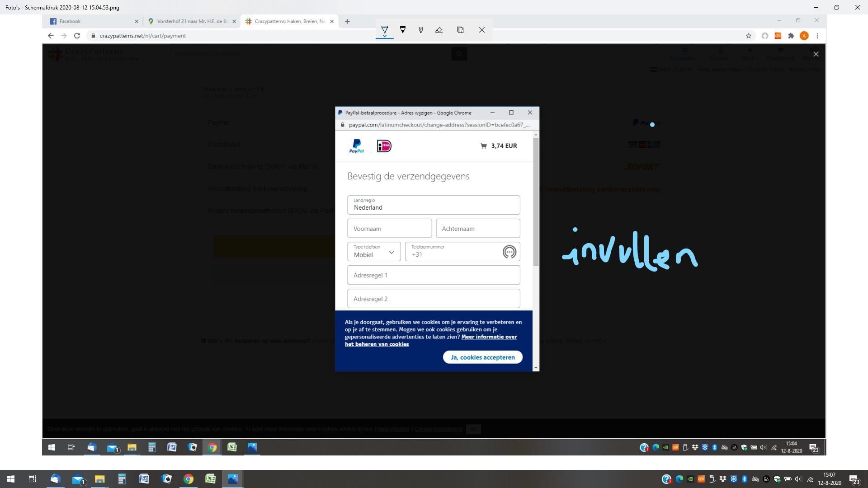
Task: Select the ballpoint pen ink tool
Action: 384,30
